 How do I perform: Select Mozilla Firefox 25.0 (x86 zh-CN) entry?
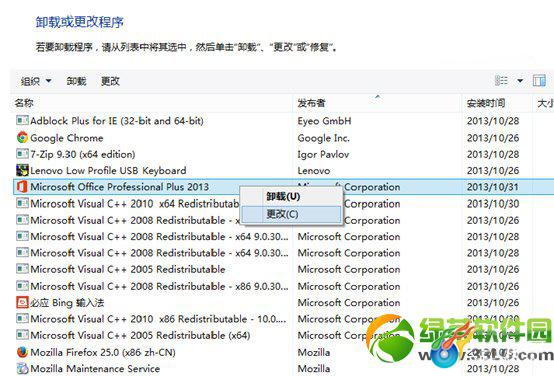pos(103,352)
